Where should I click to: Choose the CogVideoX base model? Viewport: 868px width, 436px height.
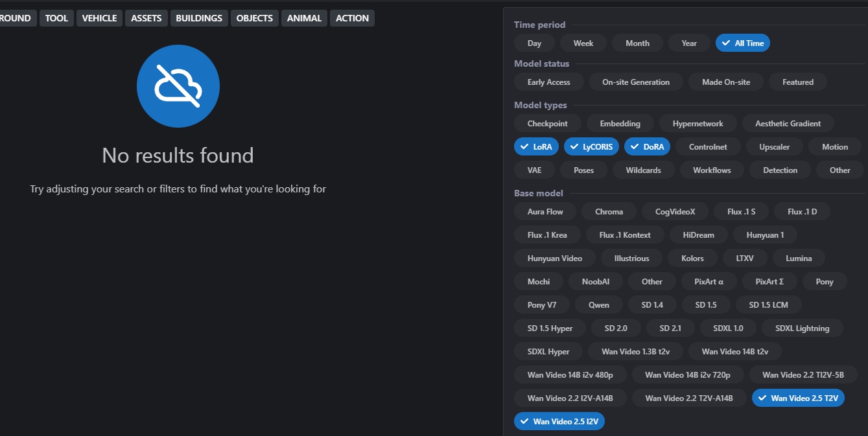tap(675, 212)
